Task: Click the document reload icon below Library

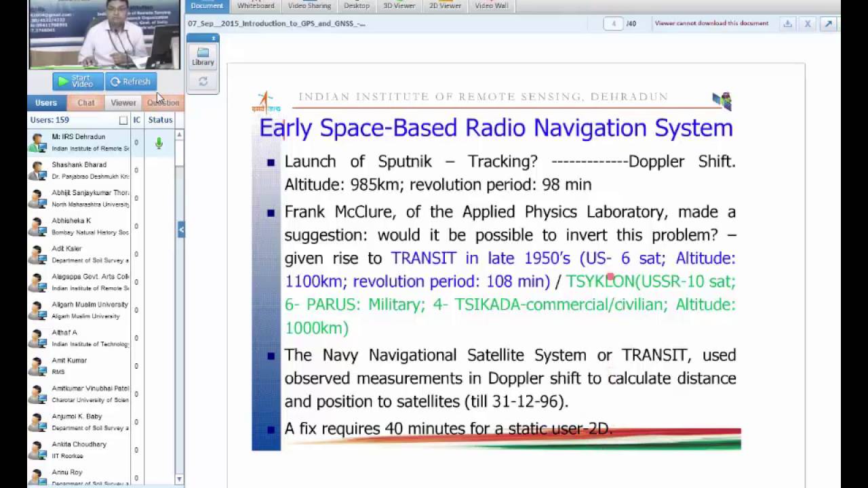Action: click(203, 82)
